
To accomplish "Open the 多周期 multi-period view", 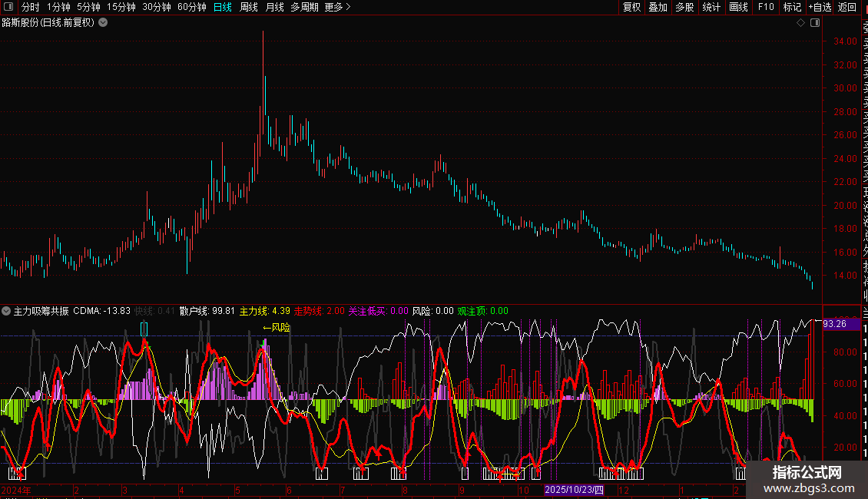I will 304,7.
